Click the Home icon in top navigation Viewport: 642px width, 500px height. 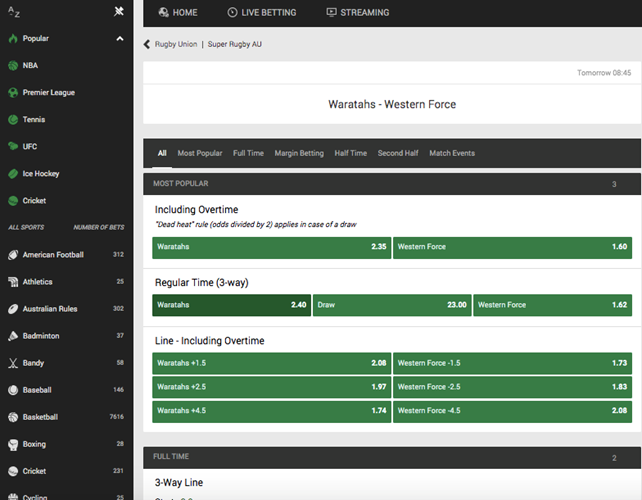click(x=163, y=12)
